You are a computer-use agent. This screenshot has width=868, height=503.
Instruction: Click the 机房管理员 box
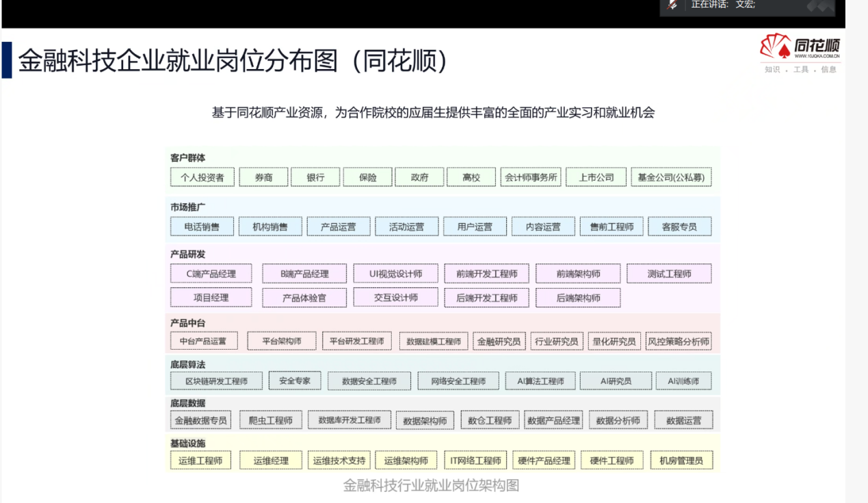coord(681,461)
